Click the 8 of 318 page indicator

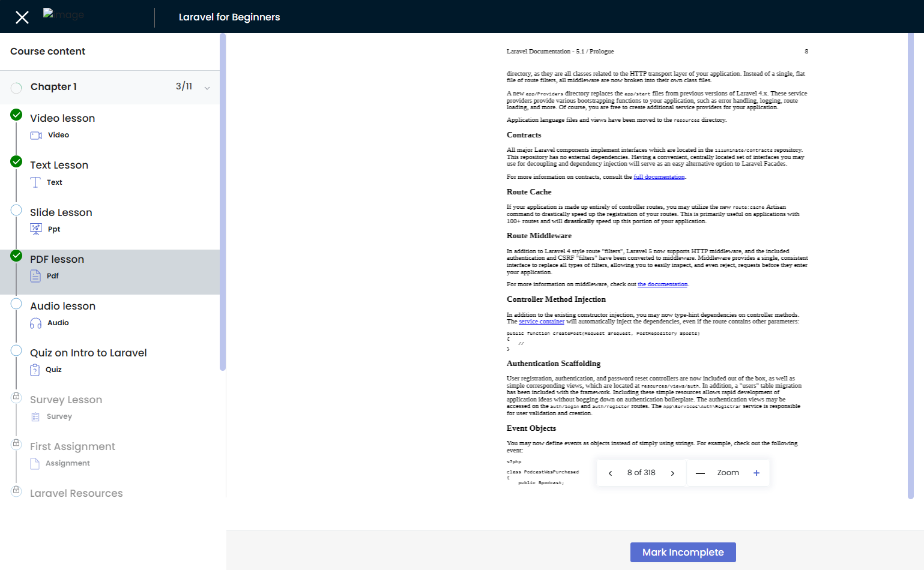(x=641, y=473)
